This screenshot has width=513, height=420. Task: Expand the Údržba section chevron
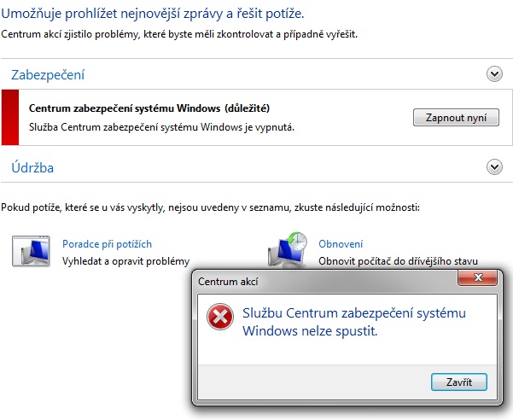493,167
